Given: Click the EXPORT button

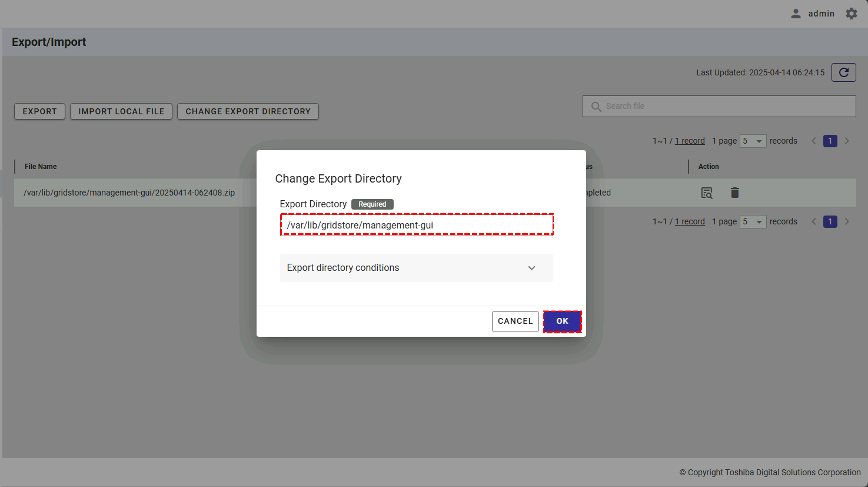Looking at the screenshot, I should [x=39, y=111].
